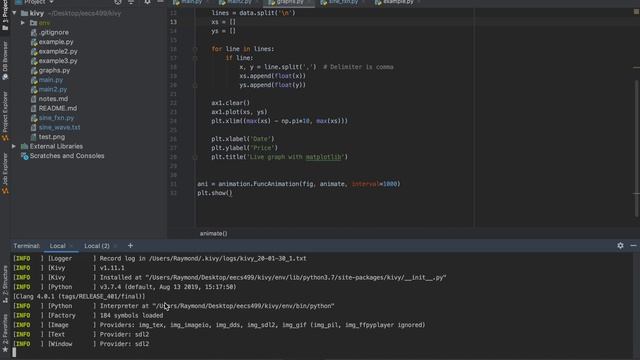Click the animate() breadcrumb

pyautogui.click(x=213, y=233)
